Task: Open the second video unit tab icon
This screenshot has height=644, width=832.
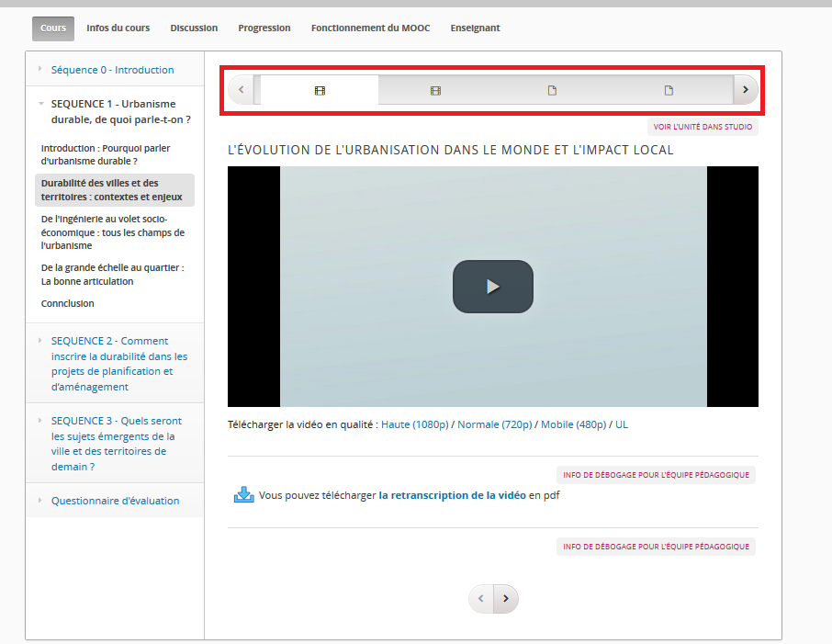Action: [435, 91]
